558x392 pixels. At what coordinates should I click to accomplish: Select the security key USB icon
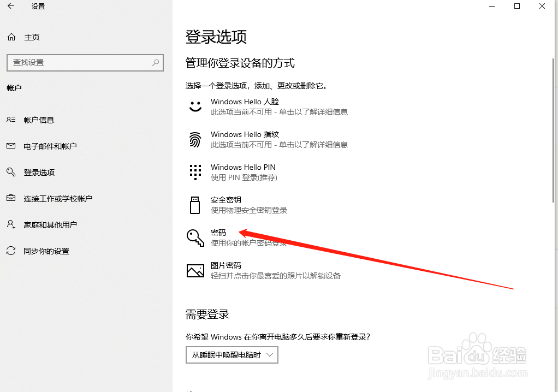pos(195,205)
